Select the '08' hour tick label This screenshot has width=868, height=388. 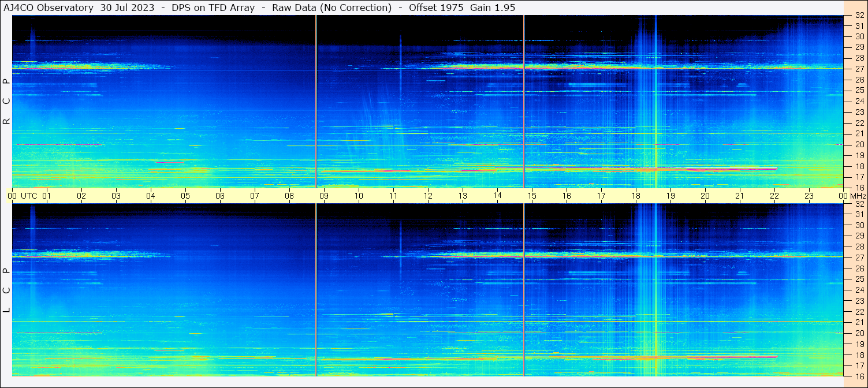(x=289, y=196)
